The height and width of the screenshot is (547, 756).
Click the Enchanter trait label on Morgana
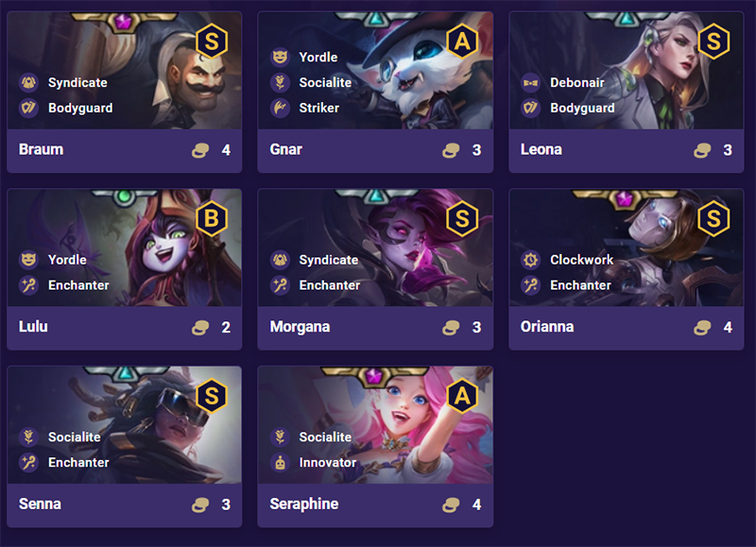tap(330, 285)
